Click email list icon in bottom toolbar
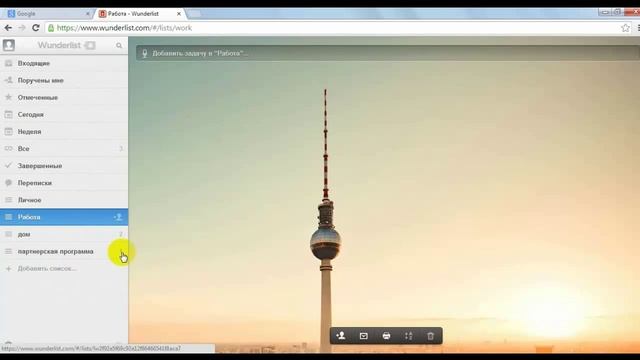The height and width of the screenshot is (360, 640). [x=364, y=336]
